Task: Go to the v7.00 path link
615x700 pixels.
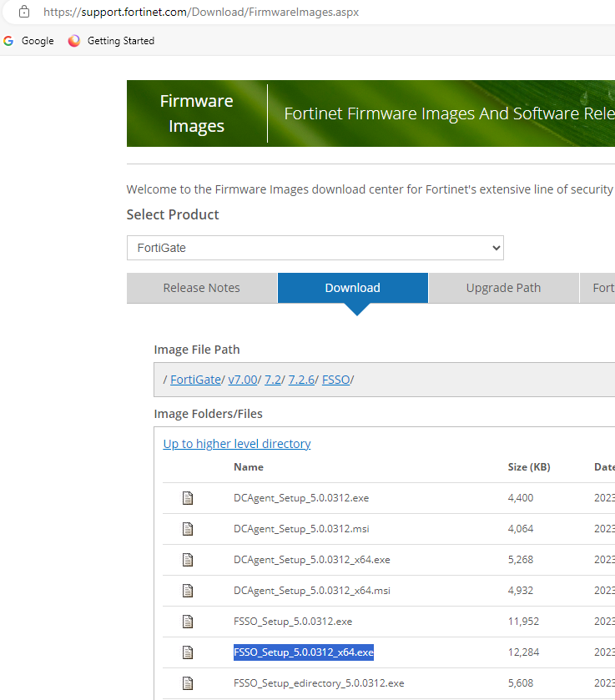Action: pyautogui.click(x=243, y=380)
